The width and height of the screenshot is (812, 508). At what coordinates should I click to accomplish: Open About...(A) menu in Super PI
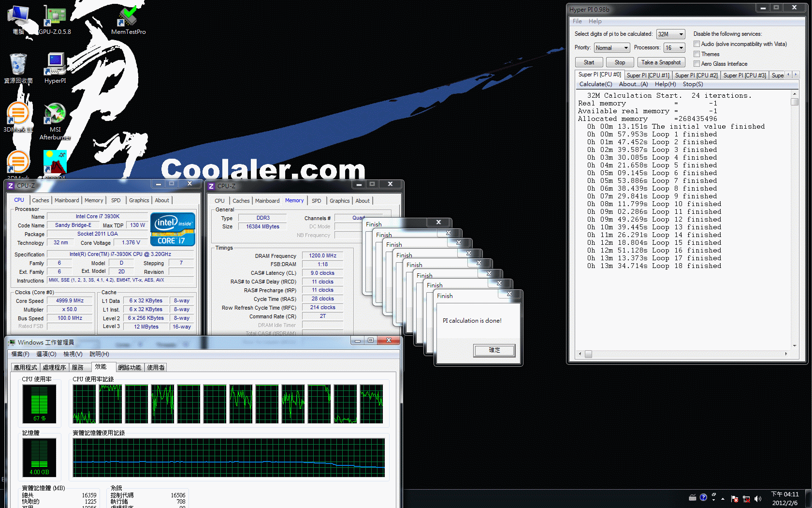point(633,84)
